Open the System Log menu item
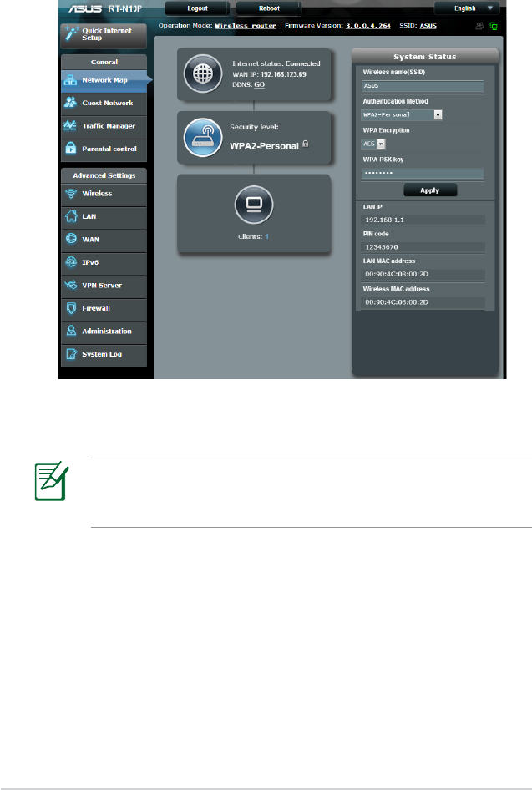532x790 pixels. 104,354
